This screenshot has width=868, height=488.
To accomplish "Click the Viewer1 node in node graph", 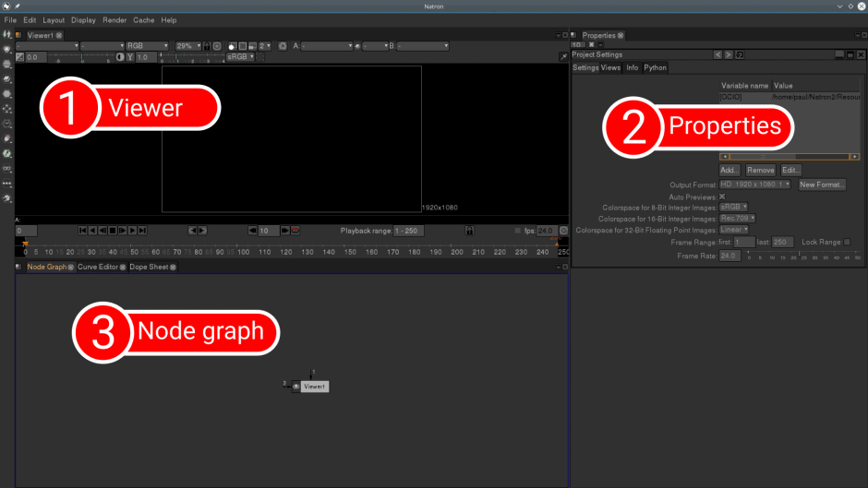I will [x=314, y=387].
